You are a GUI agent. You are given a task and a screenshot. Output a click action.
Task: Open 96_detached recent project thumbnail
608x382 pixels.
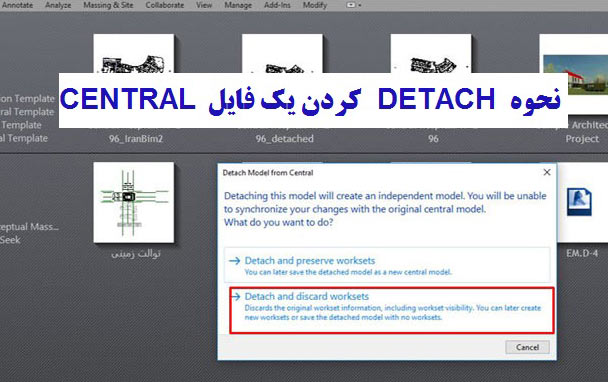(x=282, y=54)
